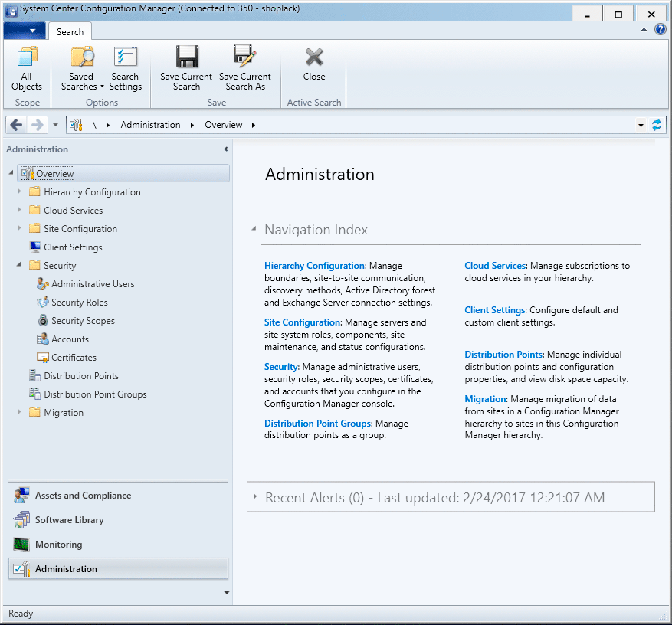Open the Migration link in Navigation Index
672x625 pixels.
pos(485,399)
